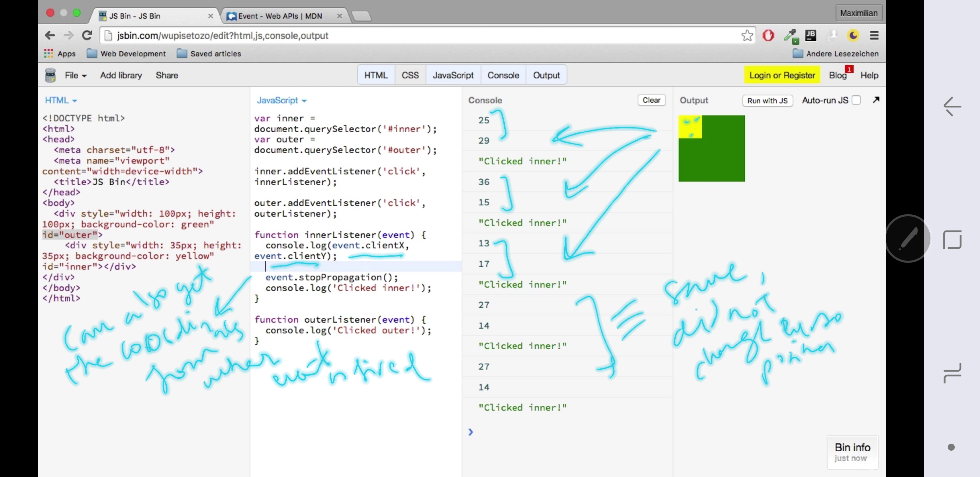Click the JS Bin robot logo icon
The height and width of the screenshot is (477, 980).
click(x=50, y=75)
